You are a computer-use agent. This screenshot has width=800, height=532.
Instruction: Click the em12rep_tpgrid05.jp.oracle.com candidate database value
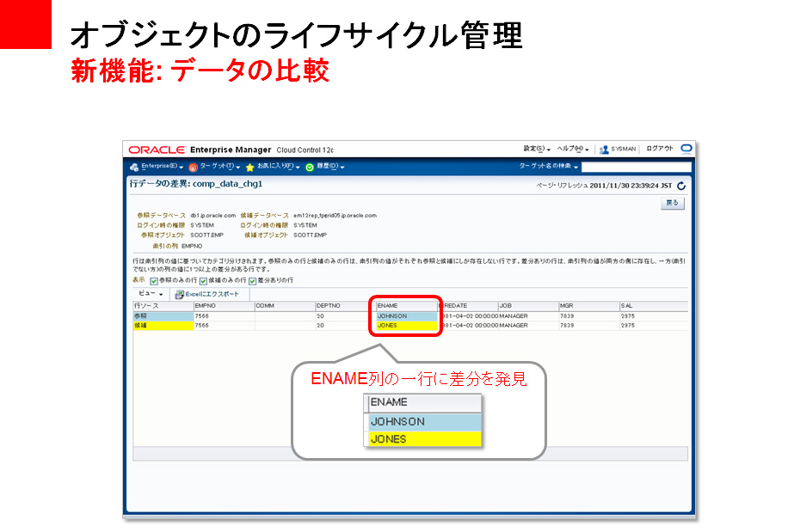335,216
